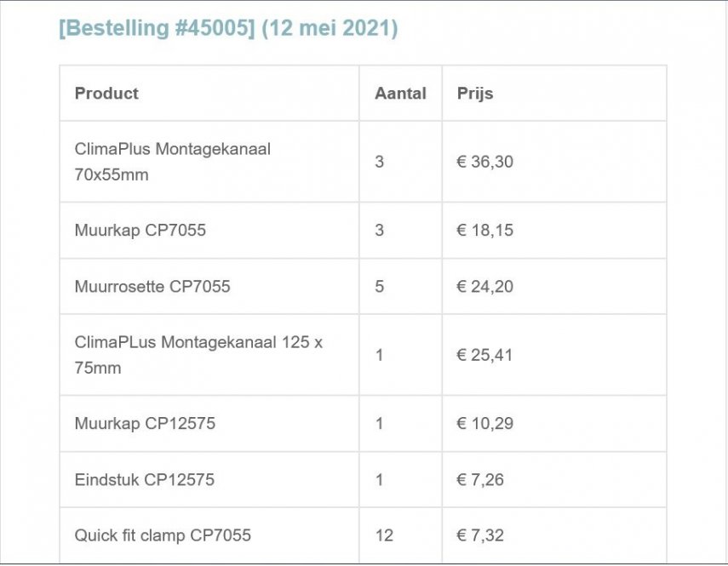
Task: Click the € 18,15 price cell
Action: [485, 231]
